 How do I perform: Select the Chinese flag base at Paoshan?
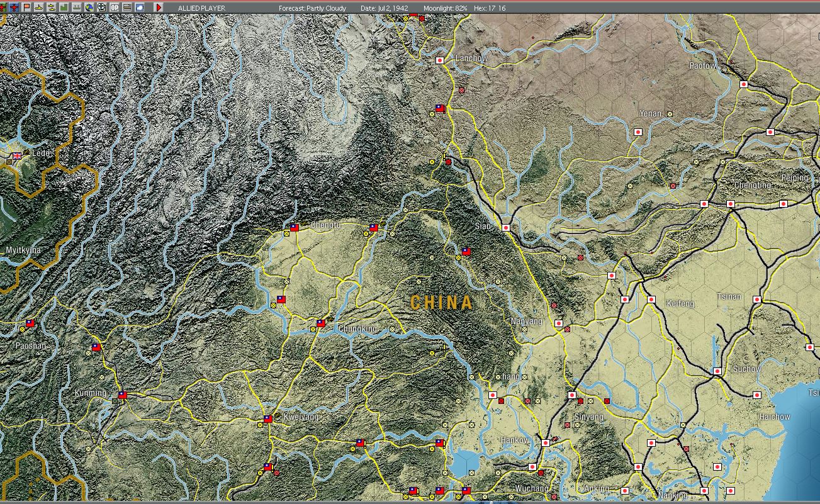(x=30, y=323)
